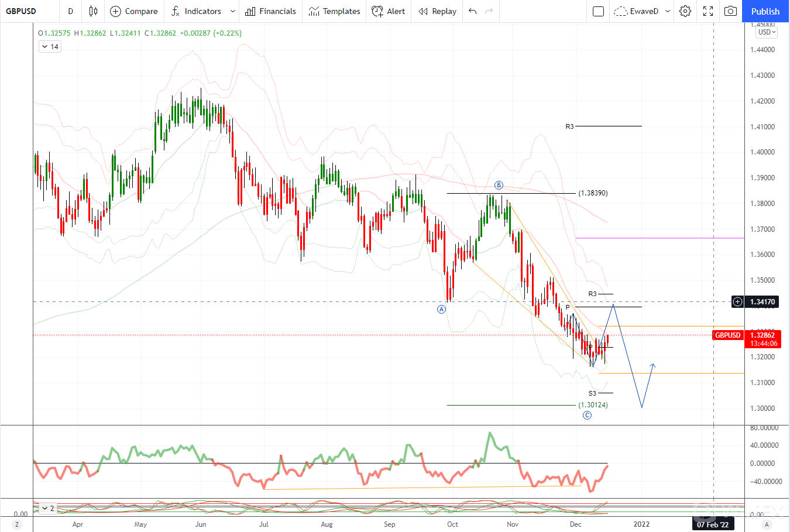Image resolution: width=790 pixels, height=532 pixels.
Task: Open the Financials menu
Action: (270, 11)
